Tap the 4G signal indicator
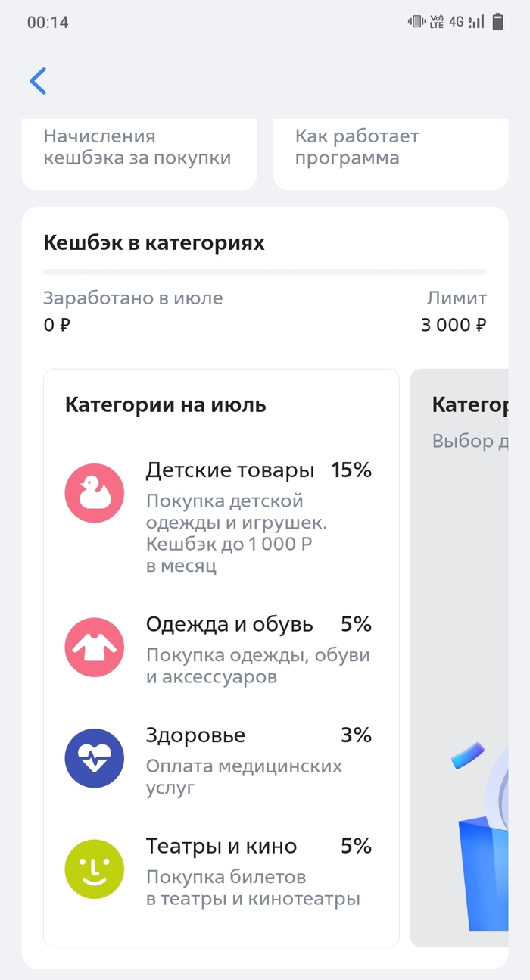530x980 pixels. (456, 22)
